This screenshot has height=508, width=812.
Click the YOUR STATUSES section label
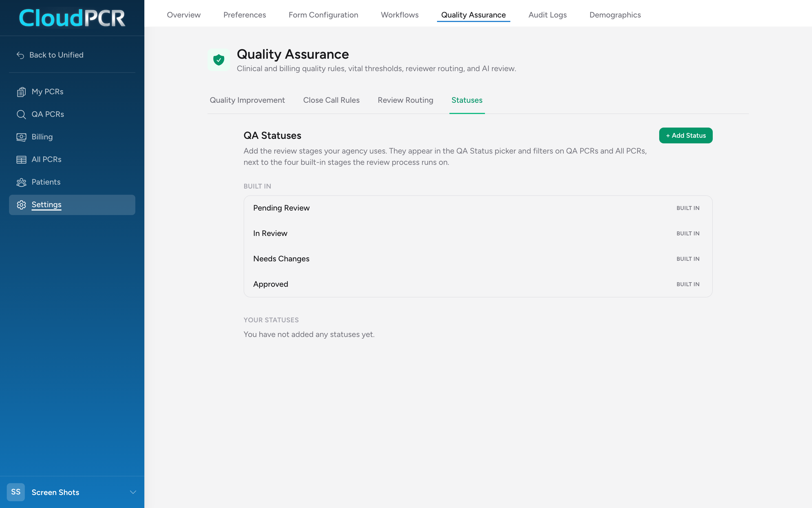pyautogui.click(x=271, y=320)
